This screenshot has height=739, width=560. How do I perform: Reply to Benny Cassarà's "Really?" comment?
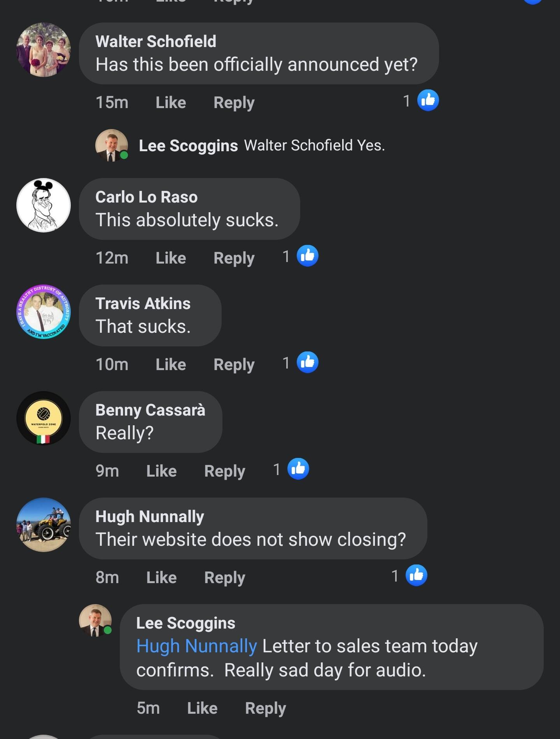[224, 471]
